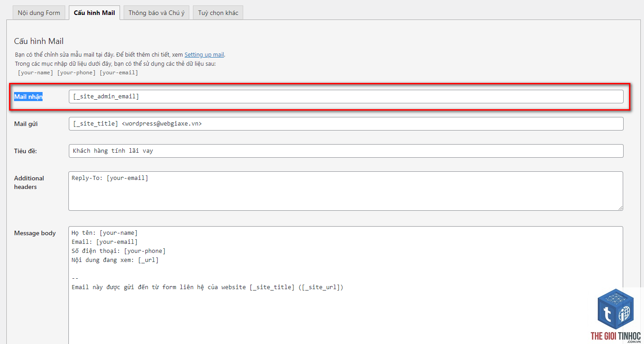Screen dimensions: 644x344
Task: Click the Tiêu đề input field
Action: coord(346,151)
